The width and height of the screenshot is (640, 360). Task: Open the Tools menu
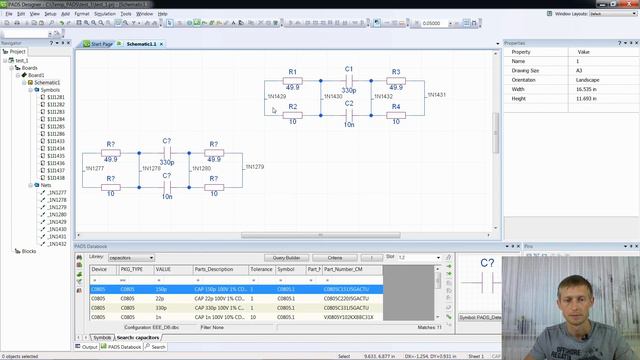(x=126, y=14)
